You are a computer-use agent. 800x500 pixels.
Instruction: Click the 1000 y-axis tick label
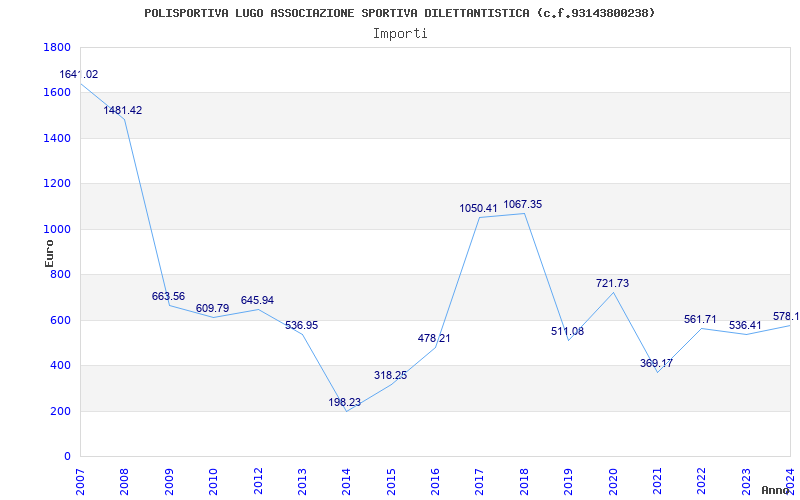[x=57, y=230]
